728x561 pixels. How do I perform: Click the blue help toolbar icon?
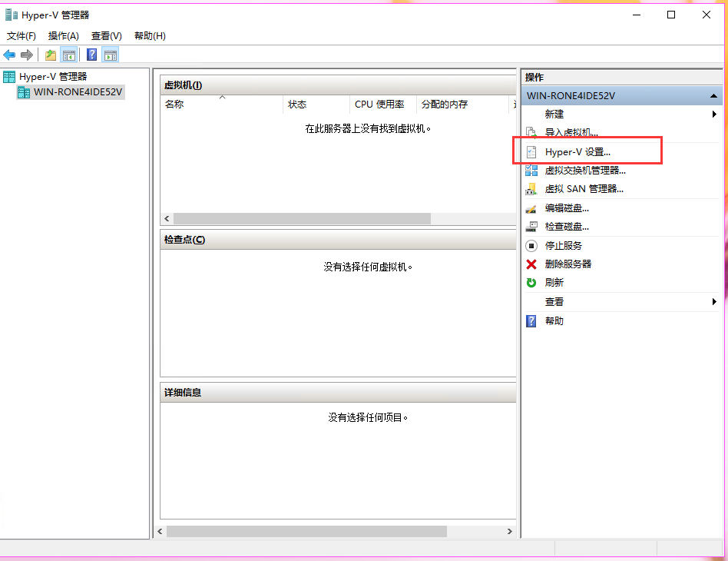coord(92,55)
